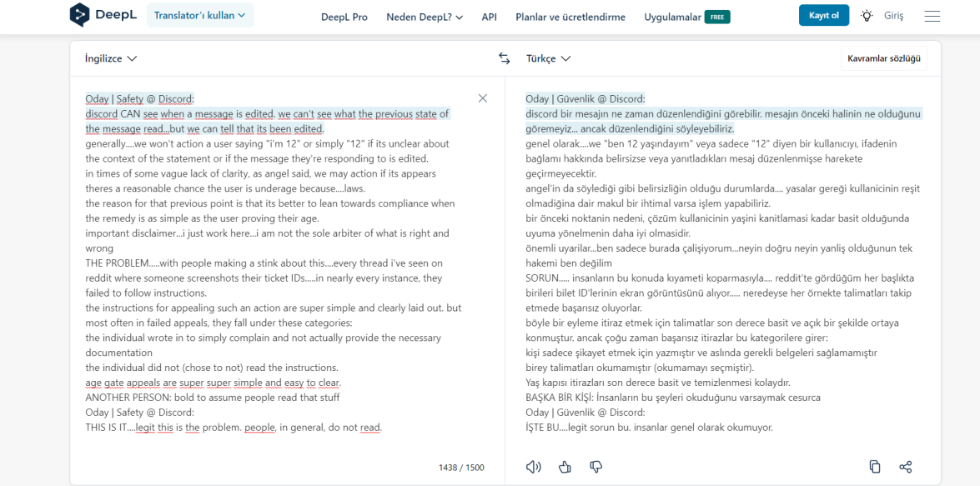
Task: Open the hamburger menu
Action: pyautogui.click(x=932, y=16)
